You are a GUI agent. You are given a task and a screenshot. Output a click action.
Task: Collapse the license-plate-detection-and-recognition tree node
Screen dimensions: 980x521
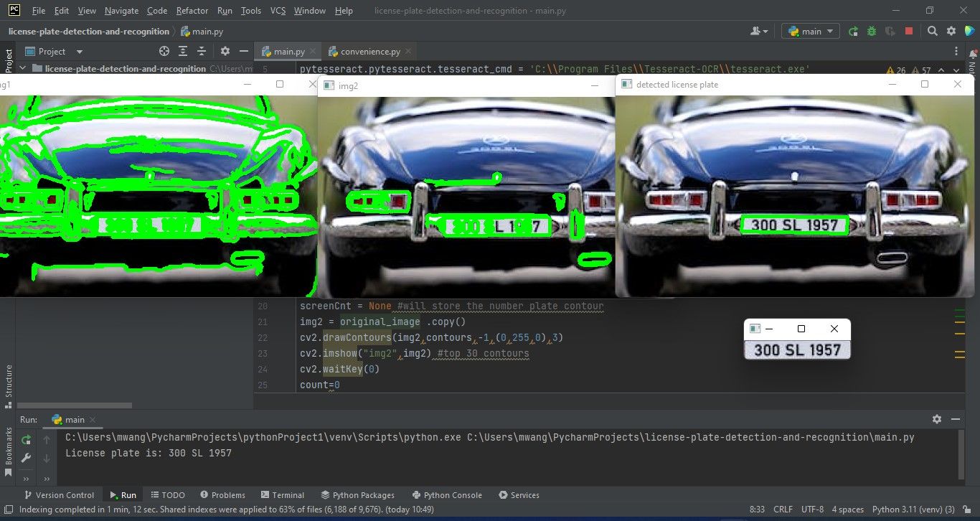coord(23,69)
